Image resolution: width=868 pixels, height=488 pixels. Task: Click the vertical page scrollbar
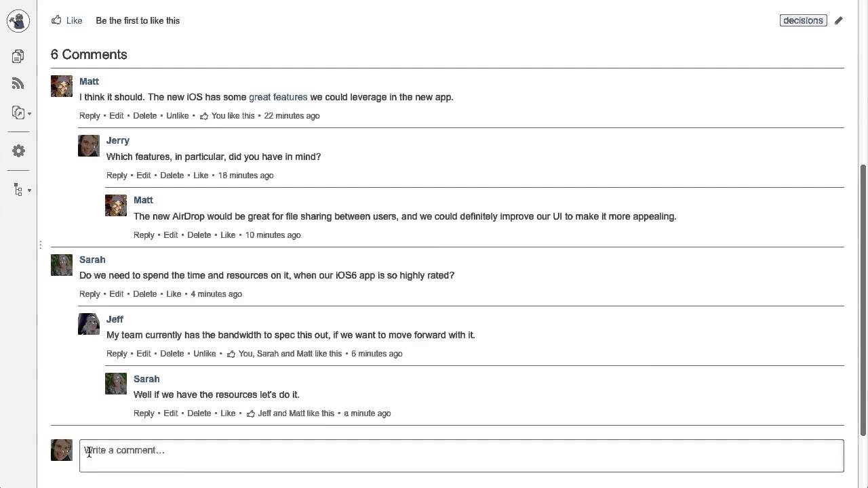(x=863, y=298)
